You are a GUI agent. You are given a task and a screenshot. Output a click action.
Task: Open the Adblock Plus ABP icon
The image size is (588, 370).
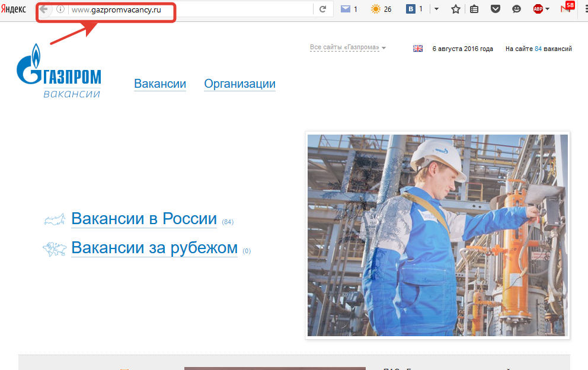[x=538, y=9]
